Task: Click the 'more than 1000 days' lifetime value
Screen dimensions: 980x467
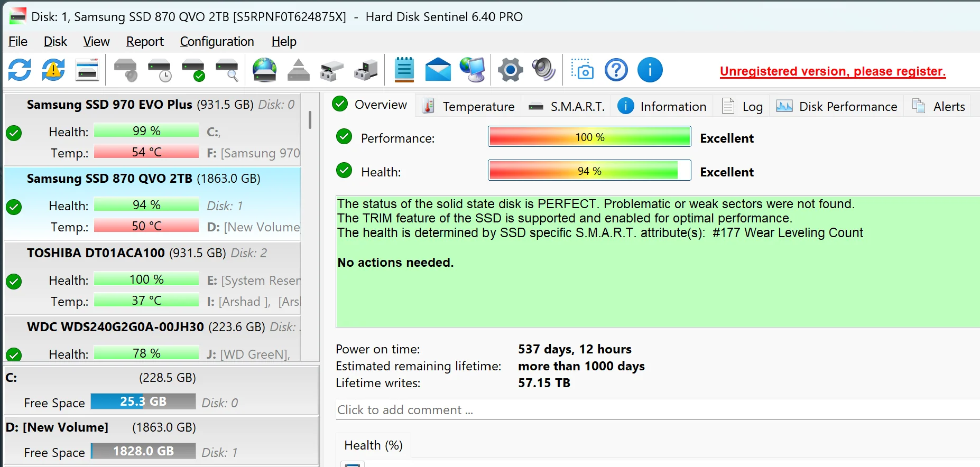Action: click(581, 366)
